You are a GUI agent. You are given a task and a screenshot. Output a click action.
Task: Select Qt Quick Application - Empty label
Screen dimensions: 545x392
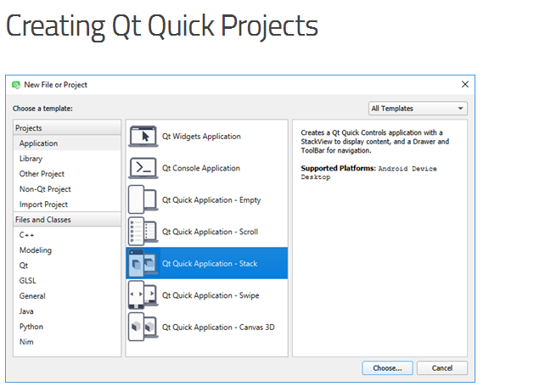pos(211,200)
